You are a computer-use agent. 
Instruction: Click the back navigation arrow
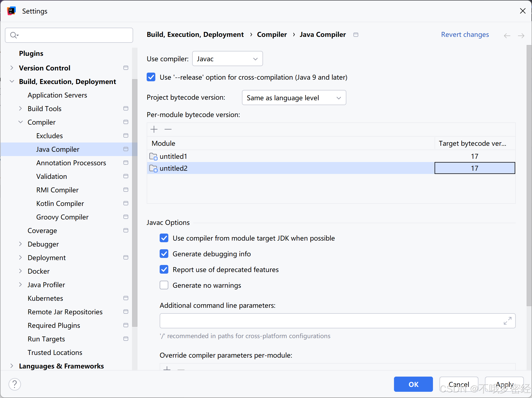(507, 35)
